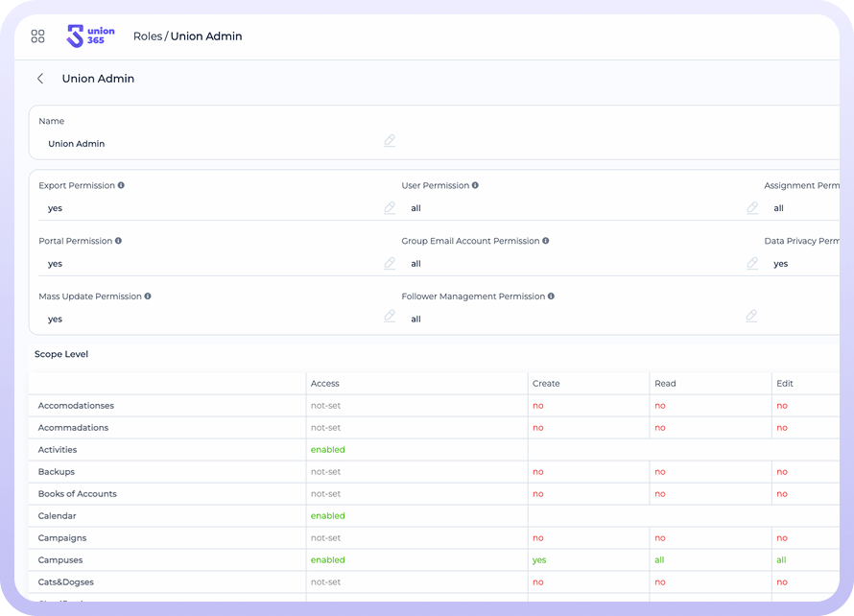Image resolution: width=854 pixels, height=616 pixels.
Task: Click the Books of Accounts row label
Action: [x=77, y=494]
